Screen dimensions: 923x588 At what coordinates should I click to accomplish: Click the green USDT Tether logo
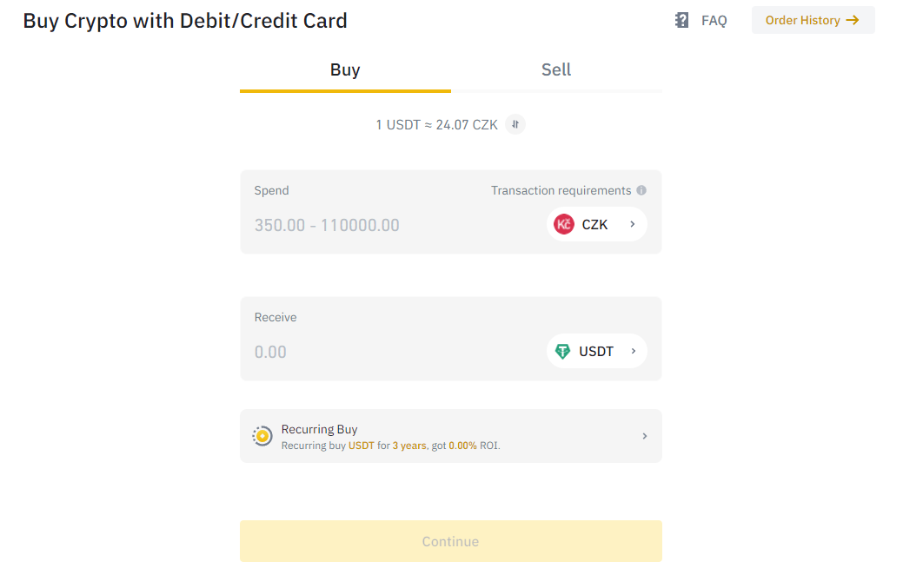coord(563,351)
